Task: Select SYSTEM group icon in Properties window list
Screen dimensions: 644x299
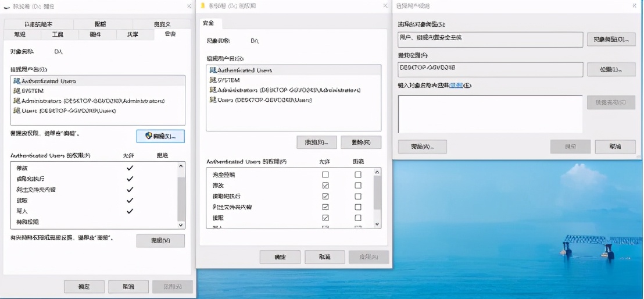Action: 17,91
